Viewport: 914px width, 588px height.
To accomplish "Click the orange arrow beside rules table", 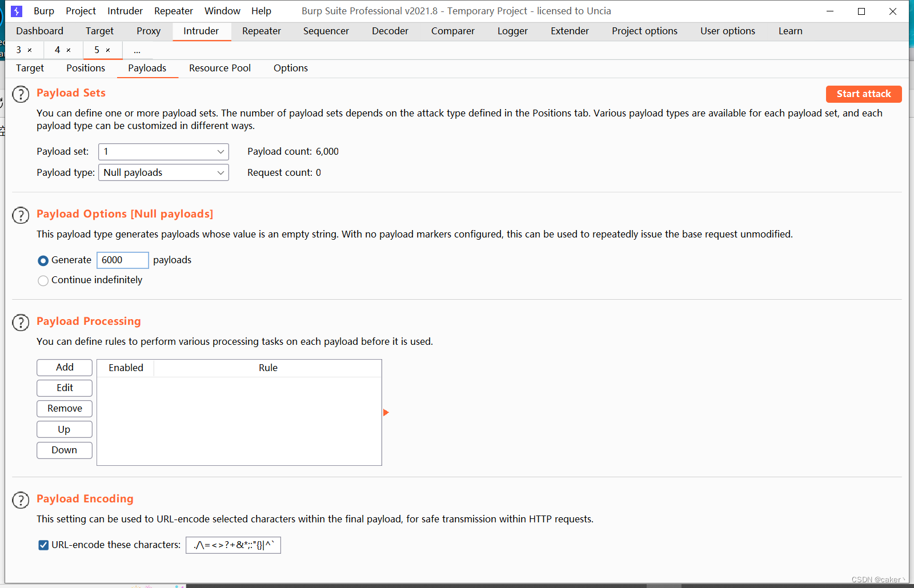I will (x=386, y=412).
